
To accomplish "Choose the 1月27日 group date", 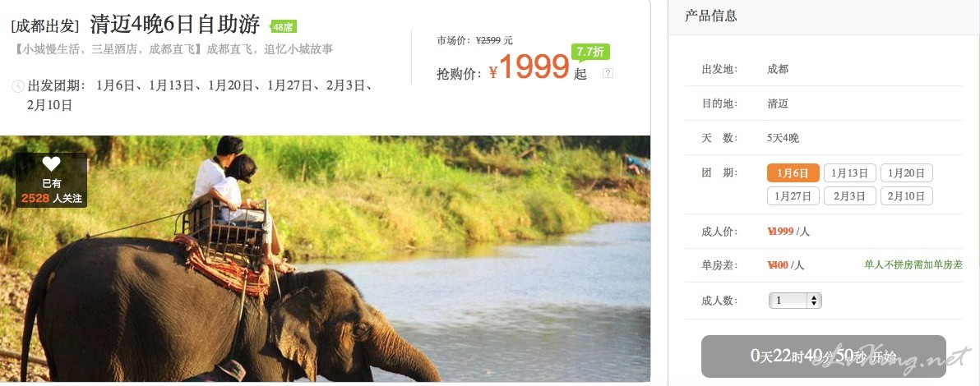I will [x=793, y=196].
